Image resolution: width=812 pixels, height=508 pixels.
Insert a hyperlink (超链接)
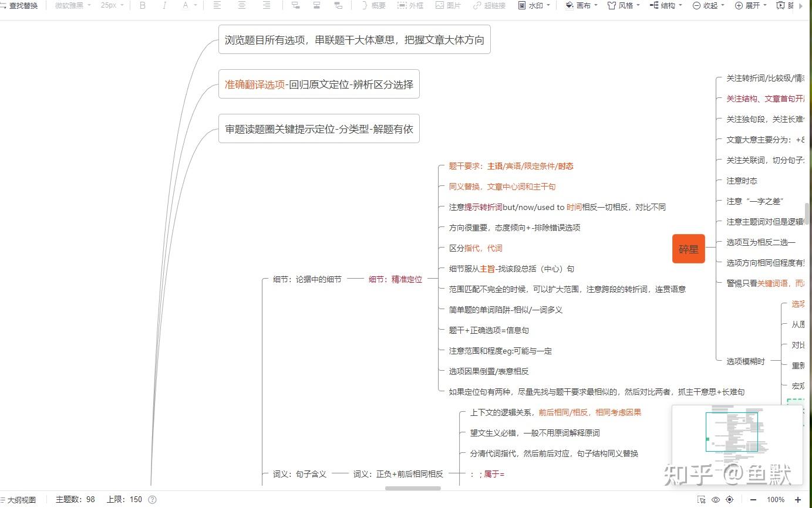[488, 5]
